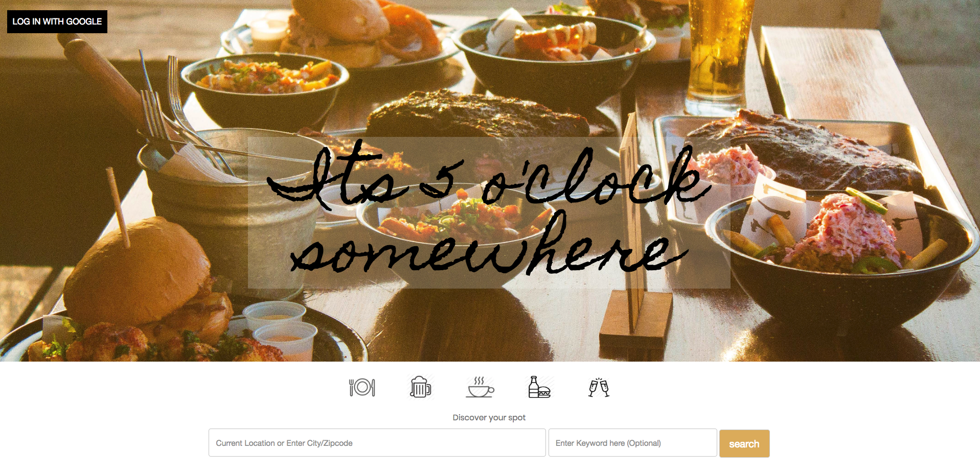Click the gold search button
Viewport: 980px width, 475px height.
tap(744, 444)
